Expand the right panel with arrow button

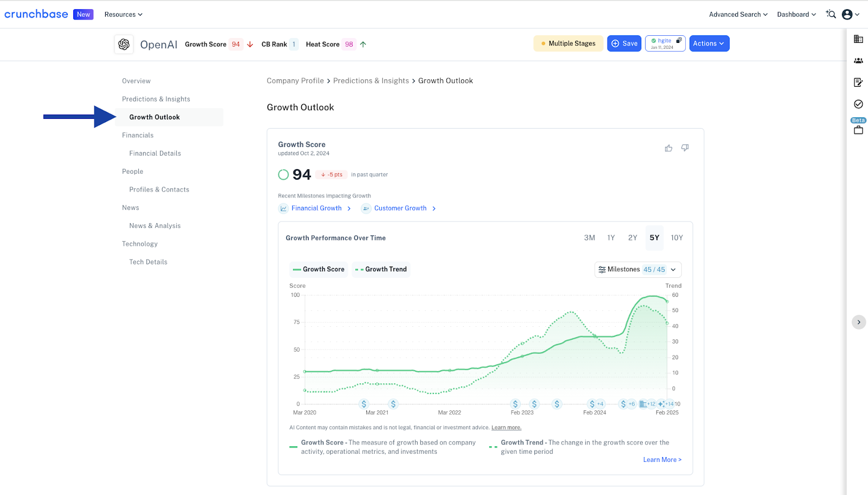858,322
